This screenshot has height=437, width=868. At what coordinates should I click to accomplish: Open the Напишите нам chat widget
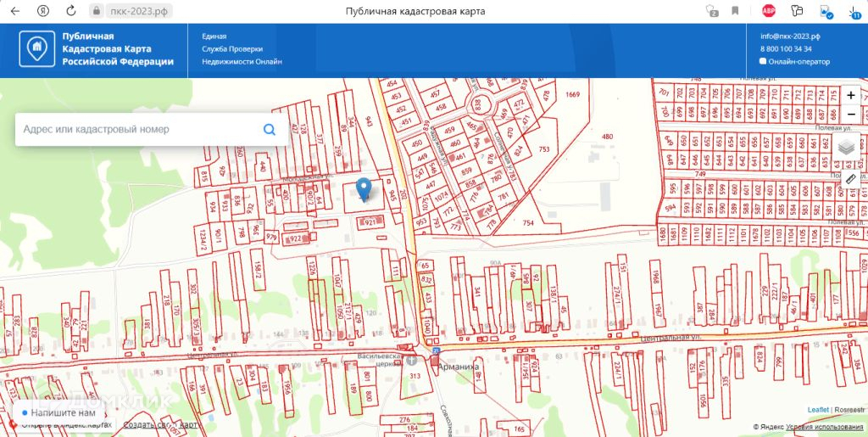click(58, 412)
